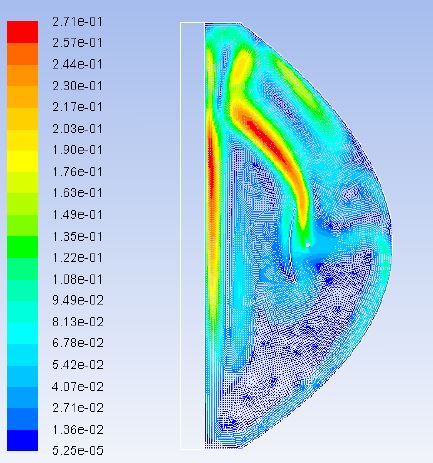Click the yellow 1.76e-01 legend color band
433x463 pixels.
22,161
